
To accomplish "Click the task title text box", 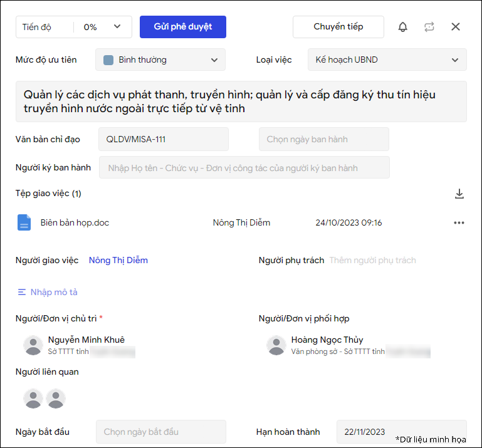I will 241,102.
